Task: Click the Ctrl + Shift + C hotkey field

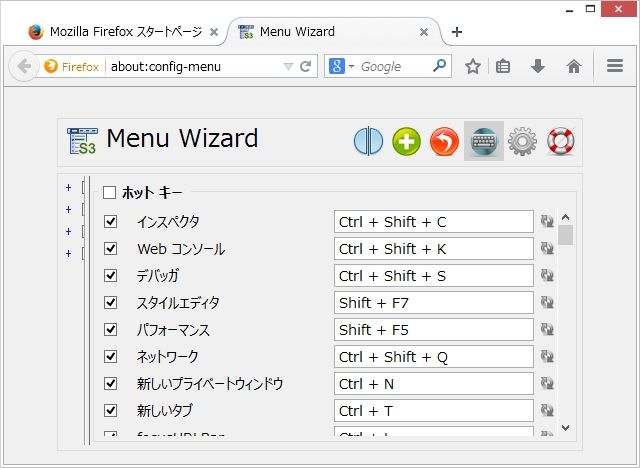Action: 433,222
